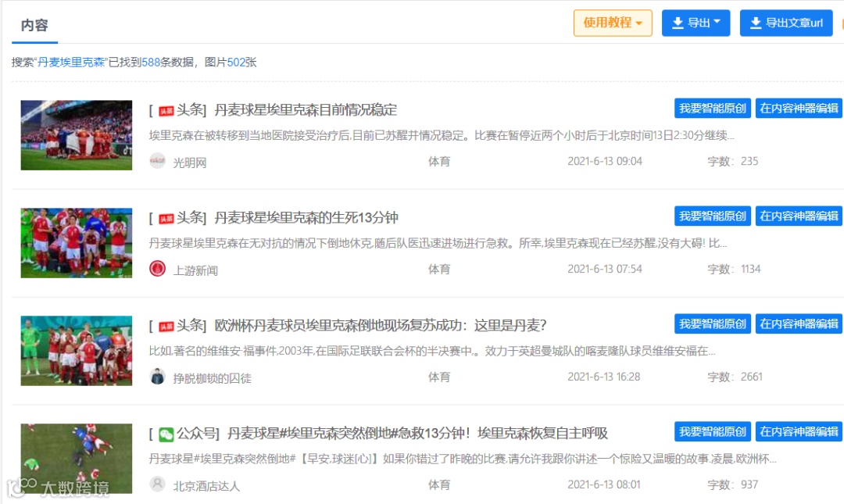Click 头条 source icon on 生死13分钟 title
This screenshot has width=844, height=504.
(x=166, y=219)
